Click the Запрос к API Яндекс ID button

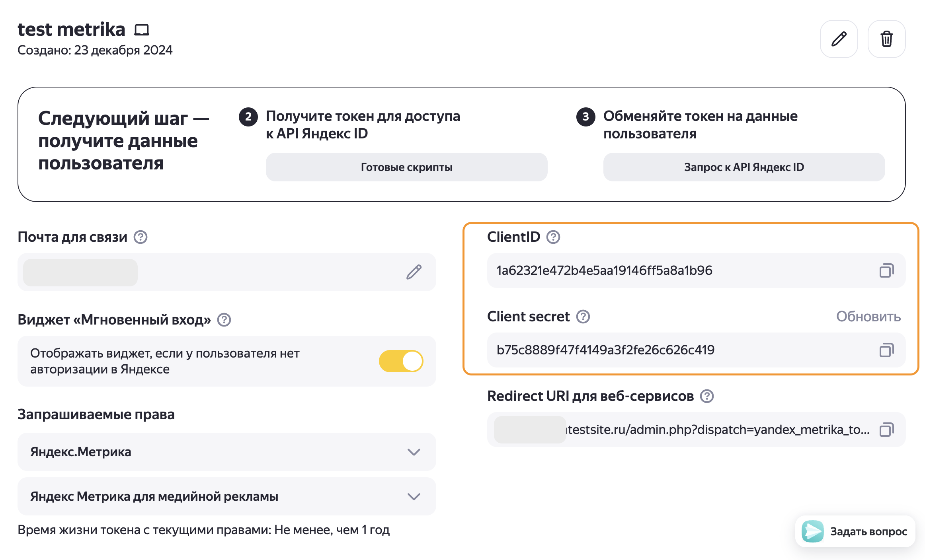click(744, 167)
